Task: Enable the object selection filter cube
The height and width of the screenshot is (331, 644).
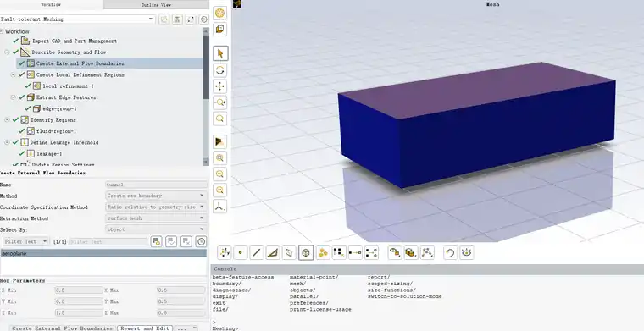Action: tap(306, 252)
